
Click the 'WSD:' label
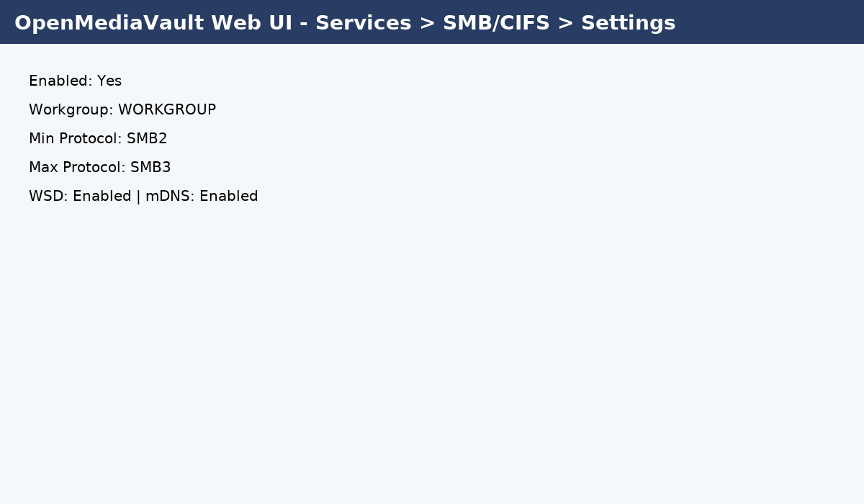coord(48,197)
